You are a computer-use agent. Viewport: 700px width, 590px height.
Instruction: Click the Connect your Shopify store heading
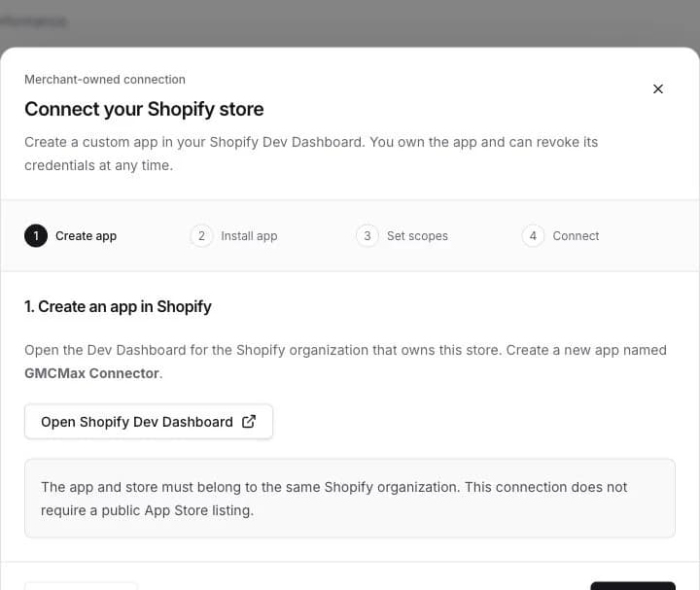coord(144,109)
